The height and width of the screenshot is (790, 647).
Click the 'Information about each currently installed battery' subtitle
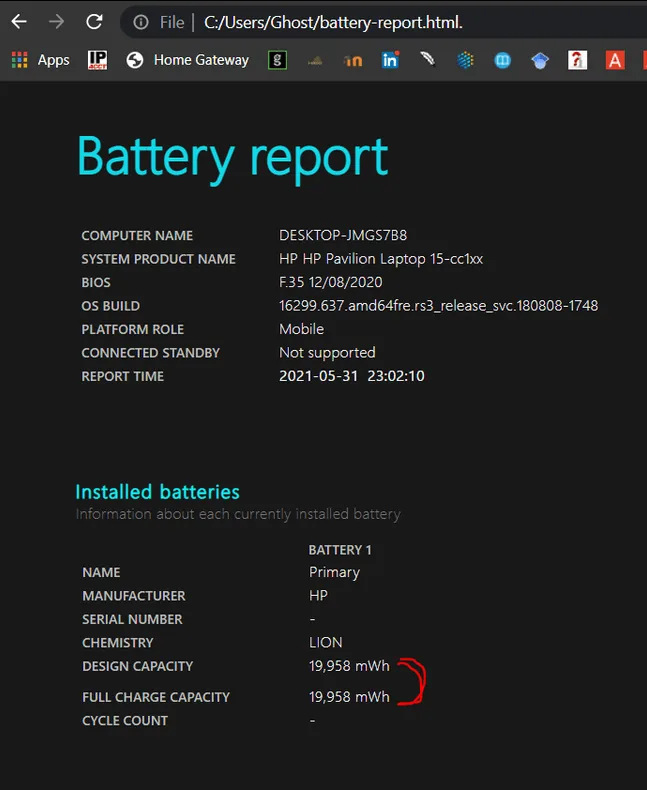pos(238,514)
